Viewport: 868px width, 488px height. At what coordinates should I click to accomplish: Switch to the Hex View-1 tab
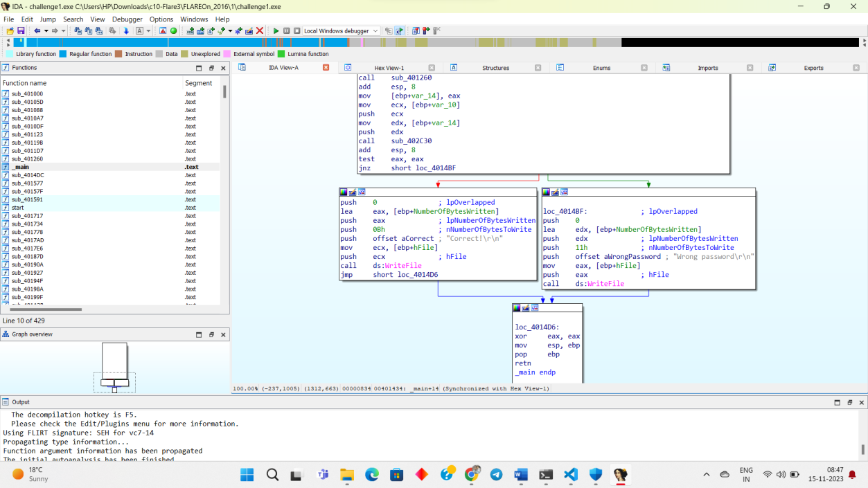click(x=389, y=68)
